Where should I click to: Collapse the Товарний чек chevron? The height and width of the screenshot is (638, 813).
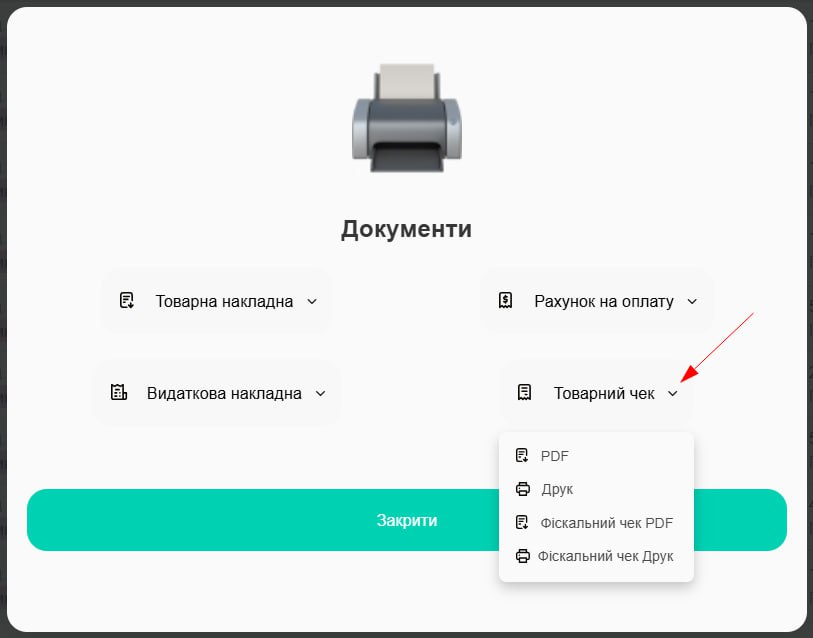(672, 394)
